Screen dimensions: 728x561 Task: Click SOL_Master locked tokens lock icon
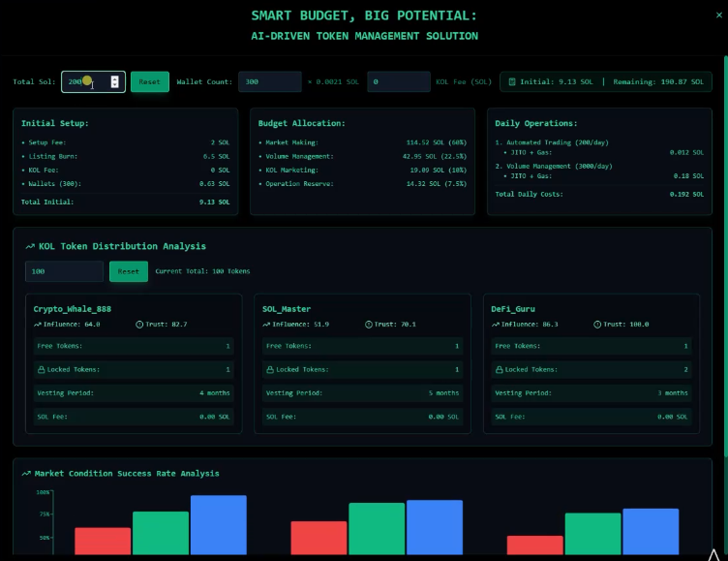270,369
